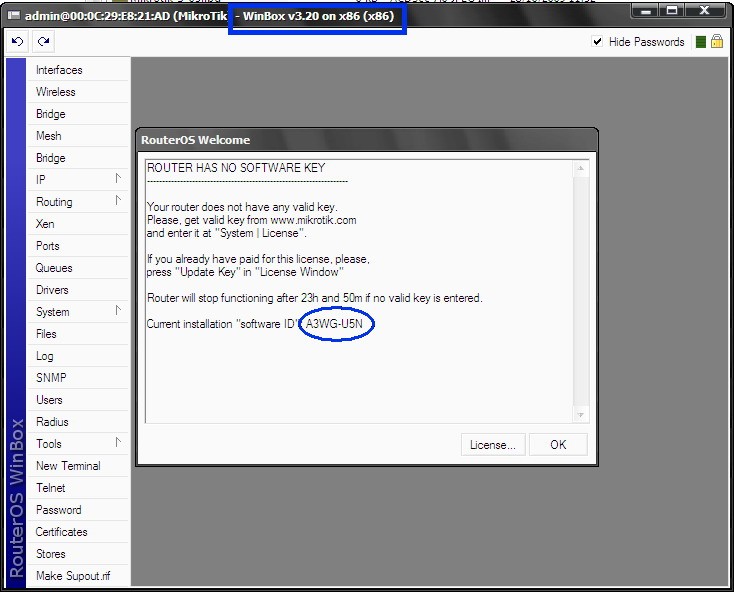The image size is (734, 592).
Task: Open the Password menu item
Action: [78, 510]
